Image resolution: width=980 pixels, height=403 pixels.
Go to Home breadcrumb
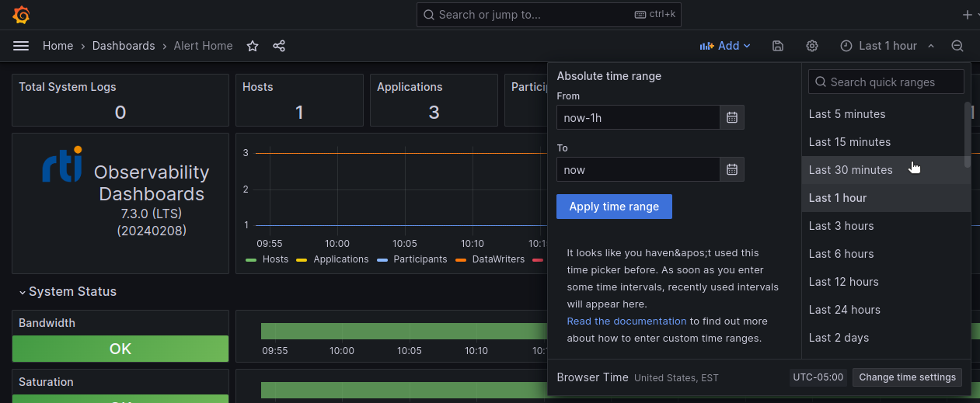[x=58, y=46]
